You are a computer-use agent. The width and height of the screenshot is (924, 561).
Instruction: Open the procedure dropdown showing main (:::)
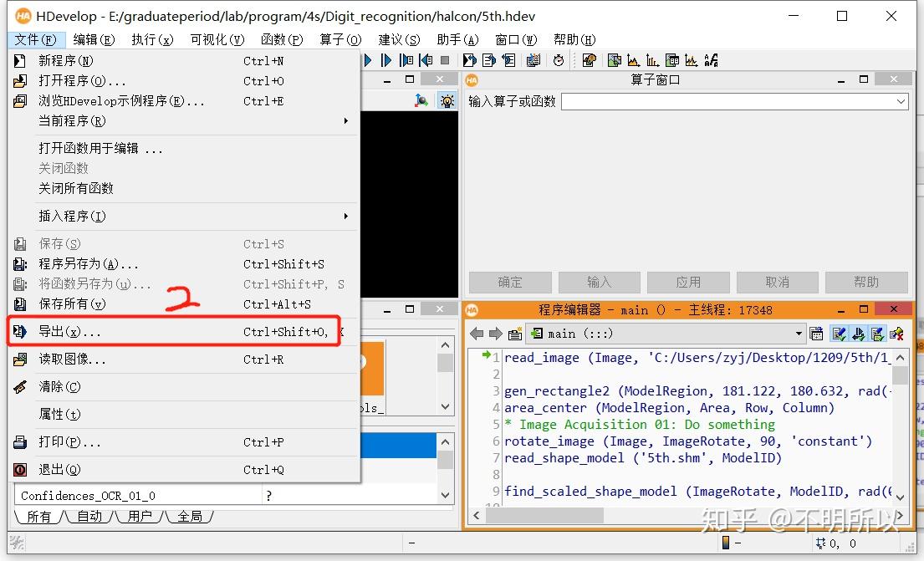pos(666,334)
